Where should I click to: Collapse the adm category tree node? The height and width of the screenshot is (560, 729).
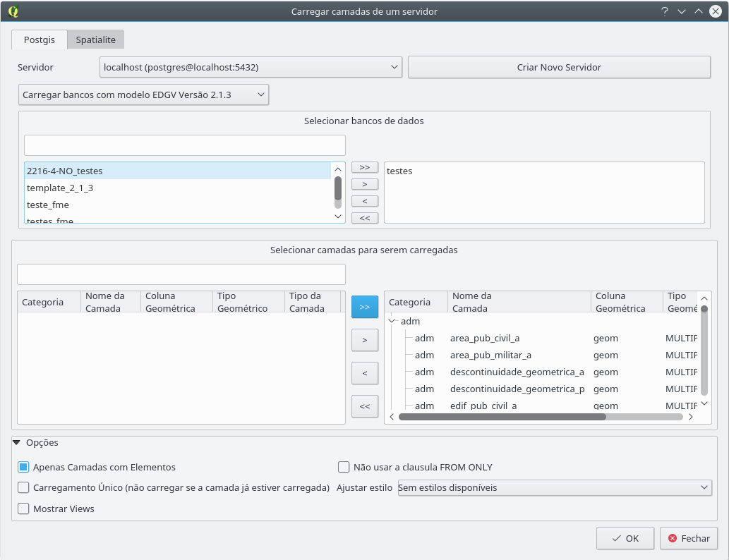(393, 321)
